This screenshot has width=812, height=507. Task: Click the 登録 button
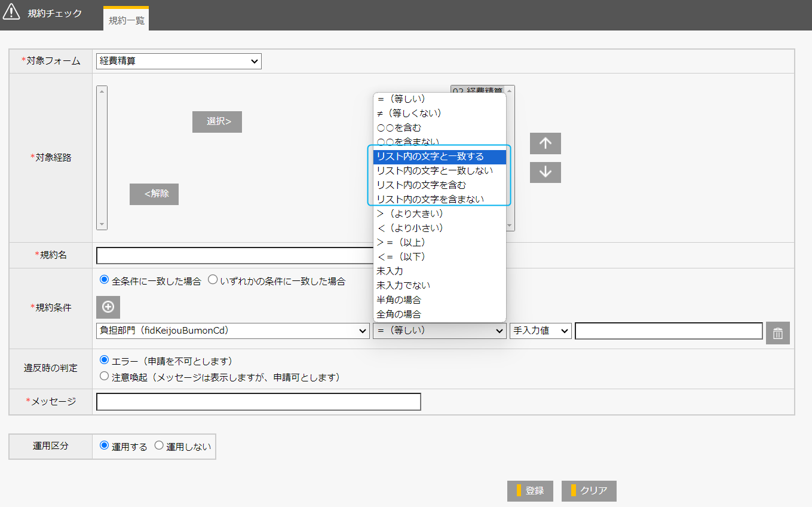[530, 491]
